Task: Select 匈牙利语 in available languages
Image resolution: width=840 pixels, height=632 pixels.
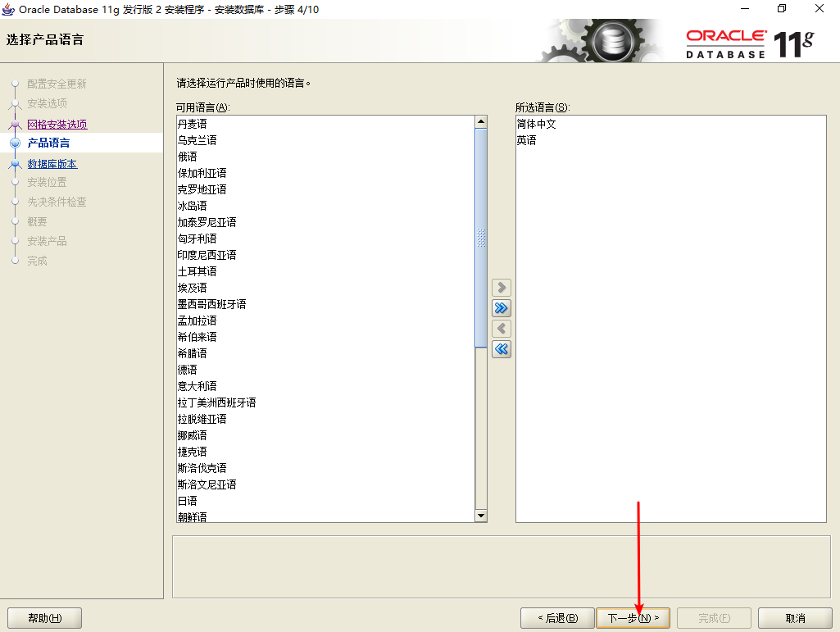Action: pos(325,239)
